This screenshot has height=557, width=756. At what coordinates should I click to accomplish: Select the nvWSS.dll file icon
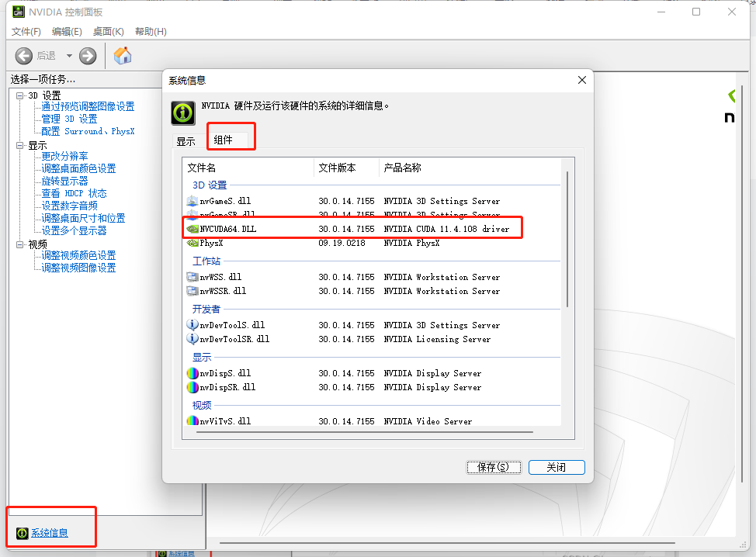[192, 277]
